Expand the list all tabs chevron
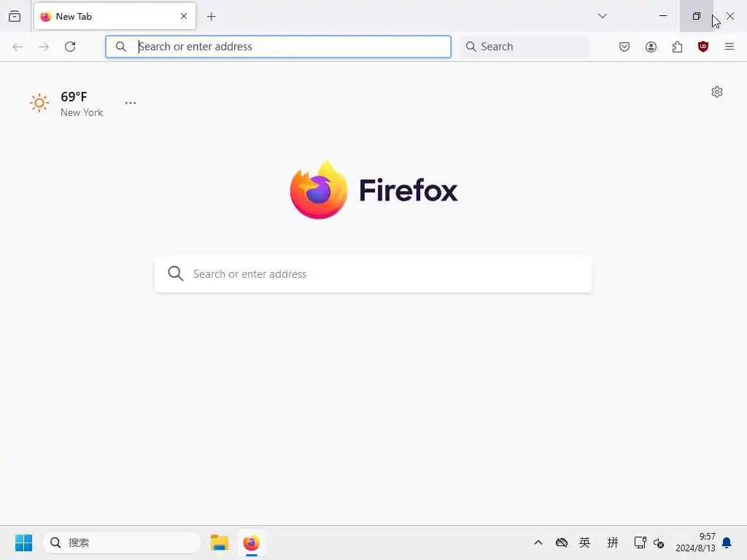 pyautogui.click(x=603, y=16)
